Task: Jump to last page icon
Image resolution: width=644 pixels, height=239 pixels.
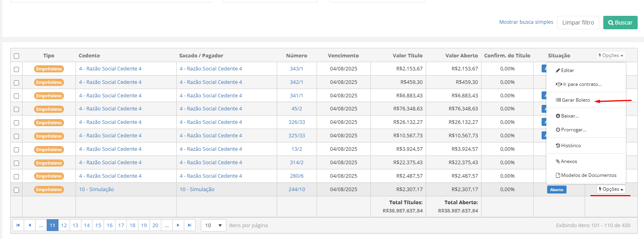Action: (x=189, y=225)
